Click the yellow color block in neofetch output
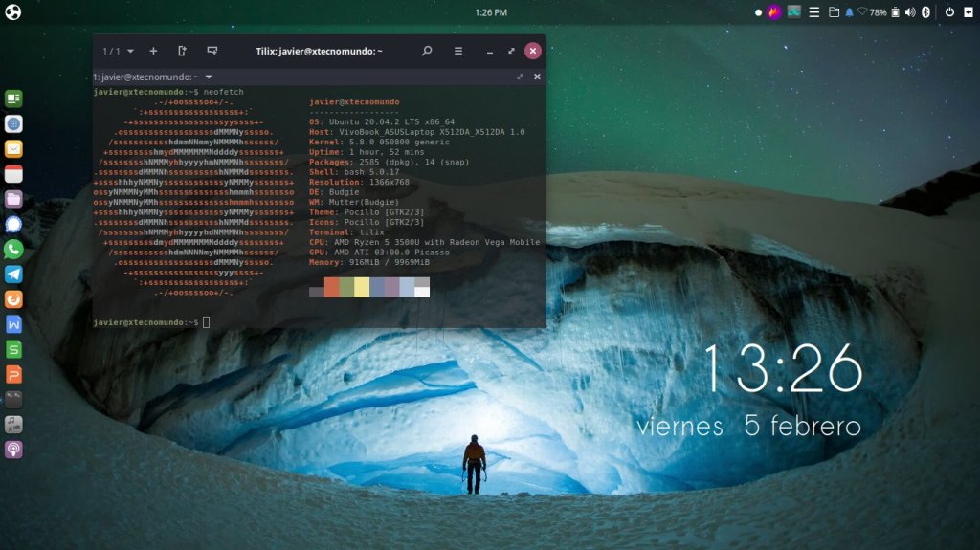This screenshot has height=550, width=980. pos(362,287)
